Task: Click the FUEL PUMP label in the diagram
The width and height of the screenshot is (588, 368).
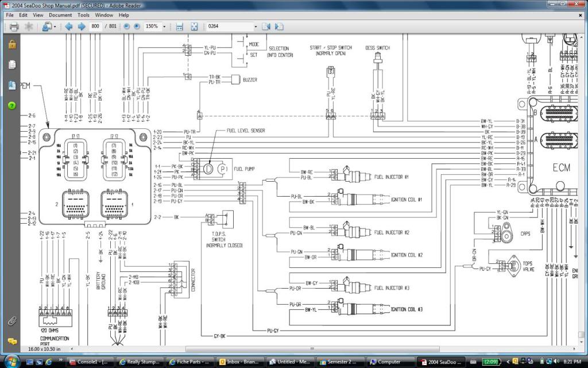Action: tap(244, 169)
